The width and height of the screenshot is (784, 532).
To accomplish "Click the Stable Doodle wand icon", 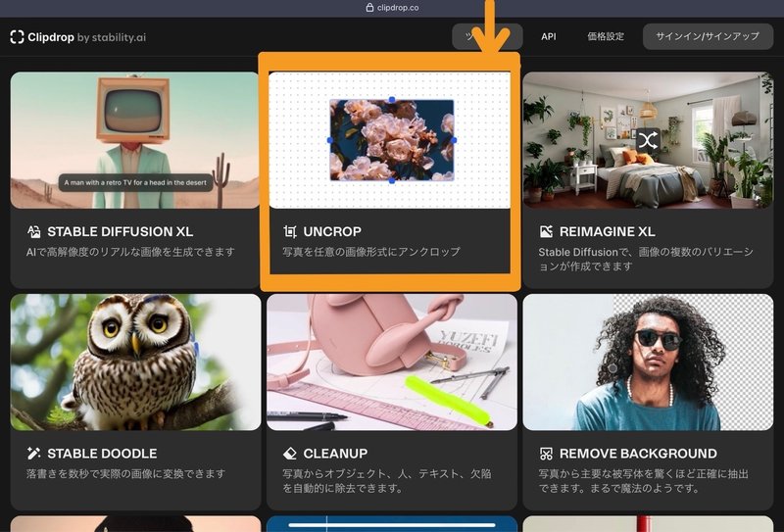I will 33,454.
